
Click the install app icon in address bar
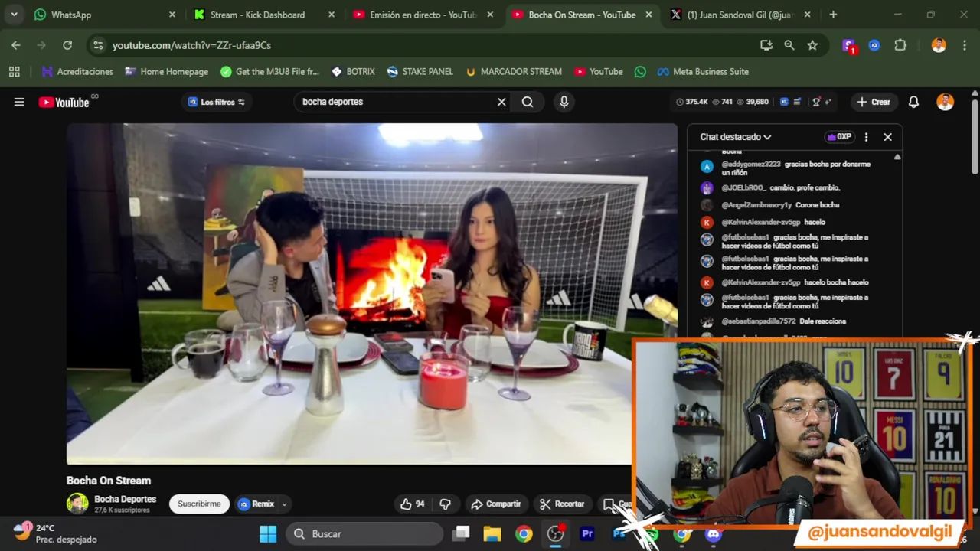[766, 45]
